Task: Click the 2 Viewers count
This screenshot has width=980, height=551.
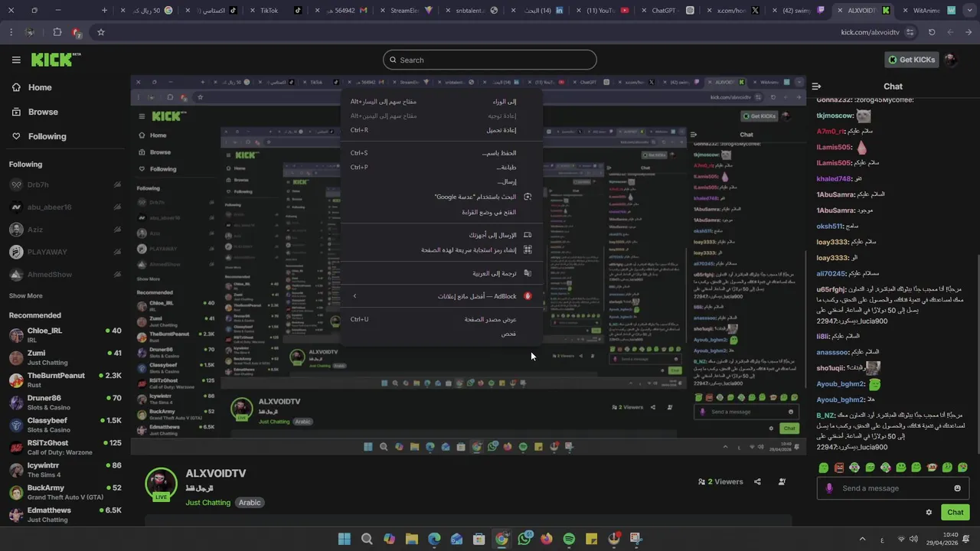Action: coord(720,481)
